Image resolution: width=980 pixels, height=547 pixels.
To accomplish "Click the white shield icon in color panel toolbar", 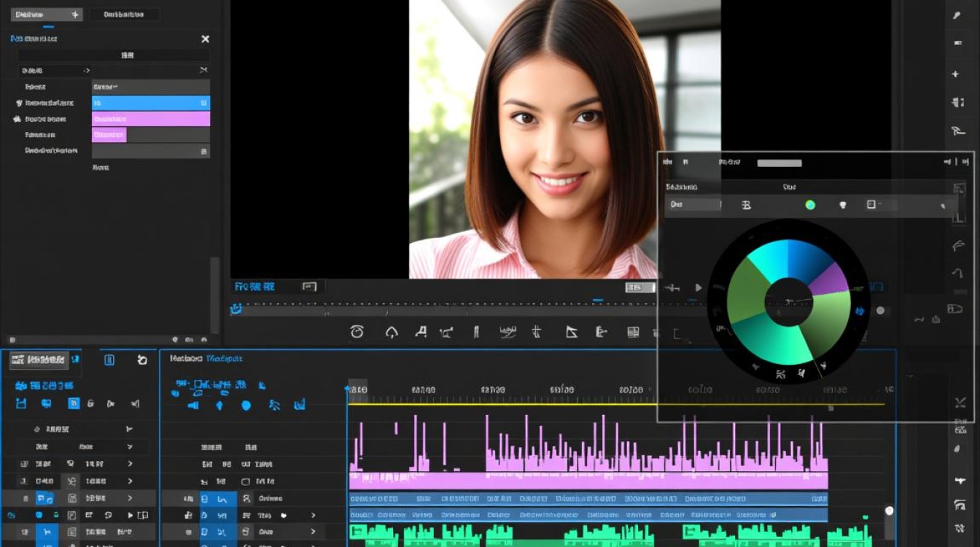I will [x=843, y=205].
